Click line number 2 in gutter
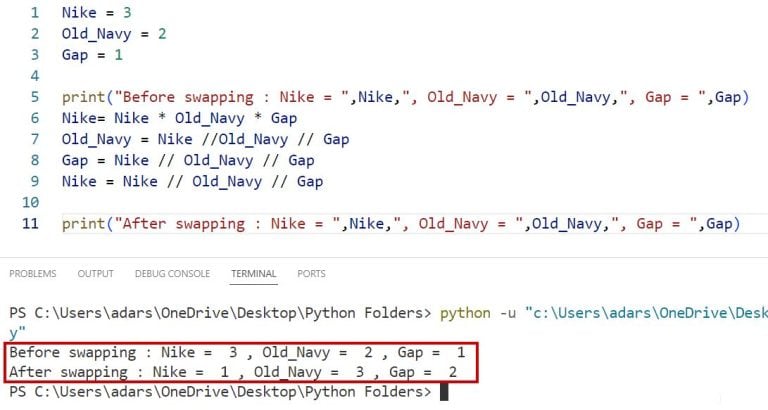768x410 pixels. click(35, 34)
